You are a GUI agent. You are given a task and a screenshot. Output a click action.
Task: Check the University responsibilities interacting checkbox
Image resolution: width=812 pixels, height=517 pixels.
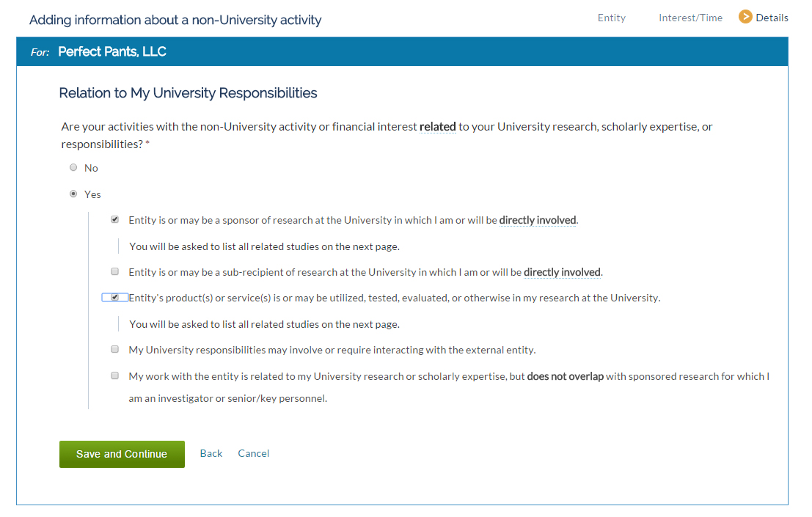click(115, 349)
